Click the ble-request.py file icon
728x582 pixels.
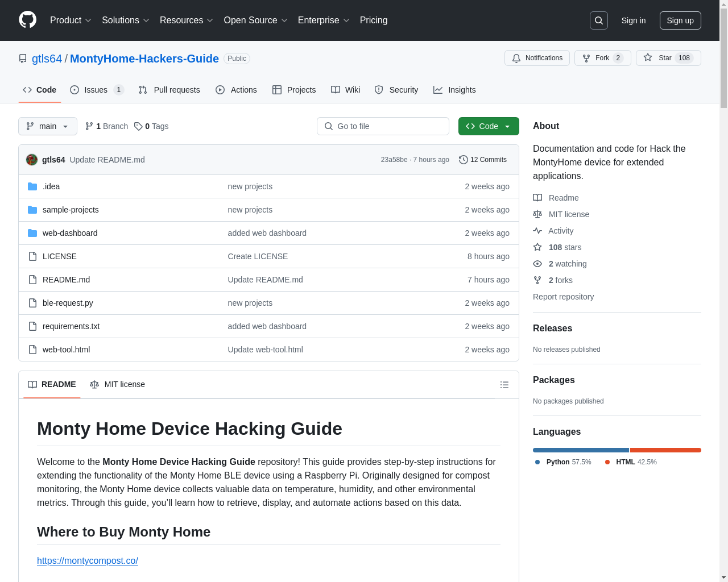pyautogui.click(x=32, y=303)
